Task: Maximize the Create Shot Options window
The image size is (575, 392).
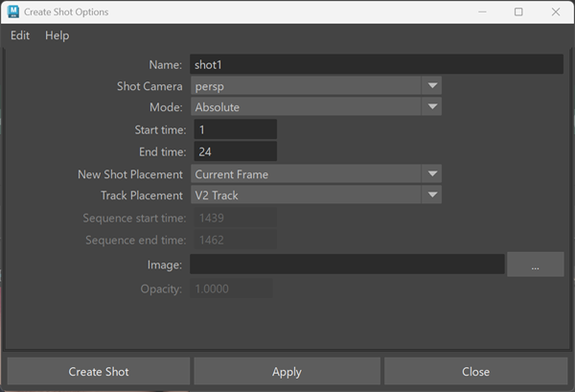Action: click(518, 12)
